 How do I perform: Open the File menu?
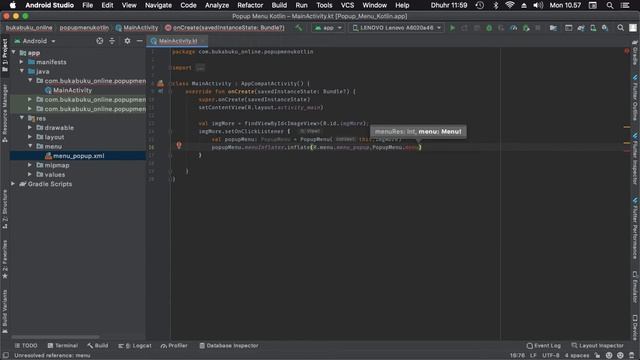point(87,5)
